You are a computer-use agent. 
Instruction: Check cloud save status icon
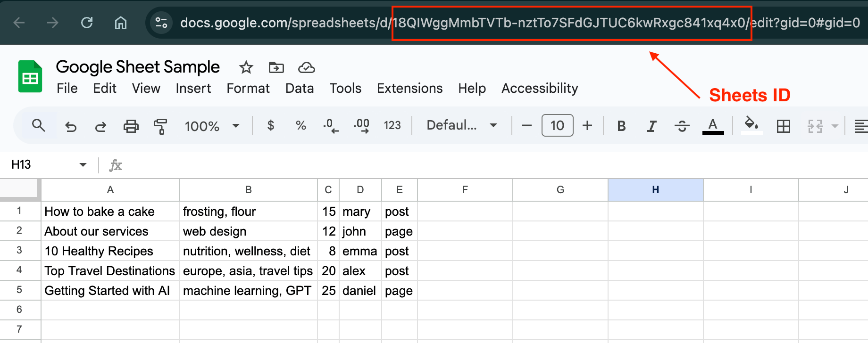pyautogui.click(x=307, y=67)
